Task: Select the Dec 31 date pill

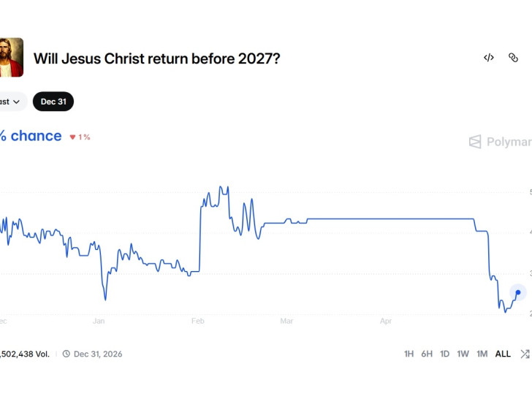Action: pos(53,102)
